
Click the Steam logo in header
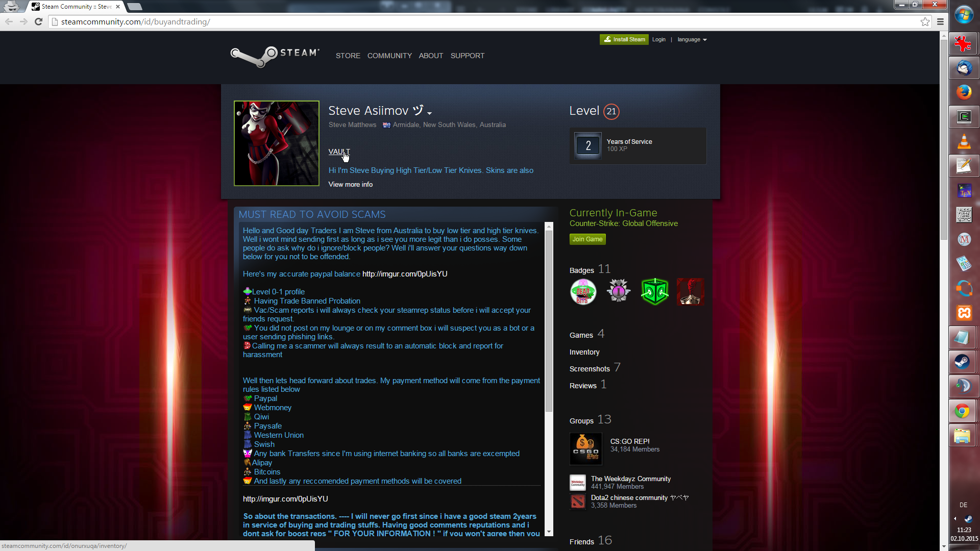coord(275,55)
